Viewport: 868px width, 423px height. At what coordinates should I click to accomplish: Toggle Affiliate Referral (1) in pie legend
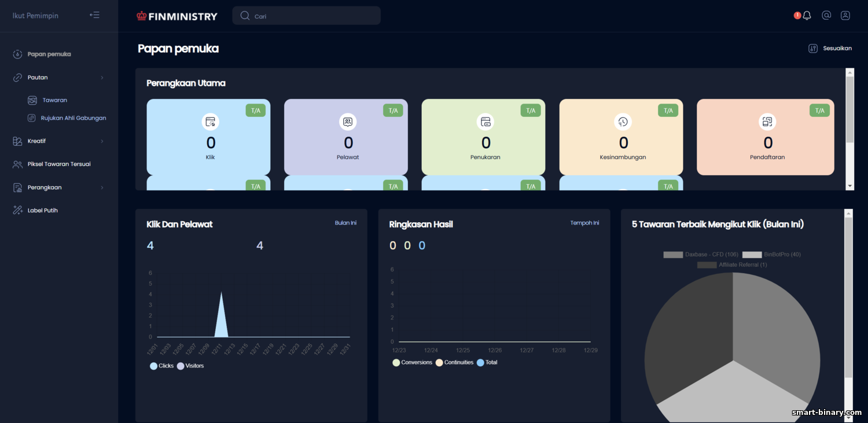click(732, 265)
